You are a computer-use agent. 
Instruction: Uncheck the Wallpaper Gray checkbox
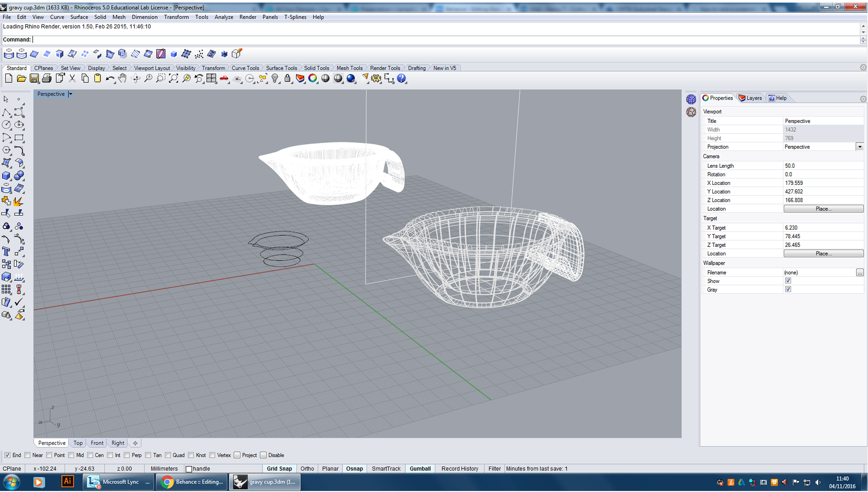tap(788, 289)
